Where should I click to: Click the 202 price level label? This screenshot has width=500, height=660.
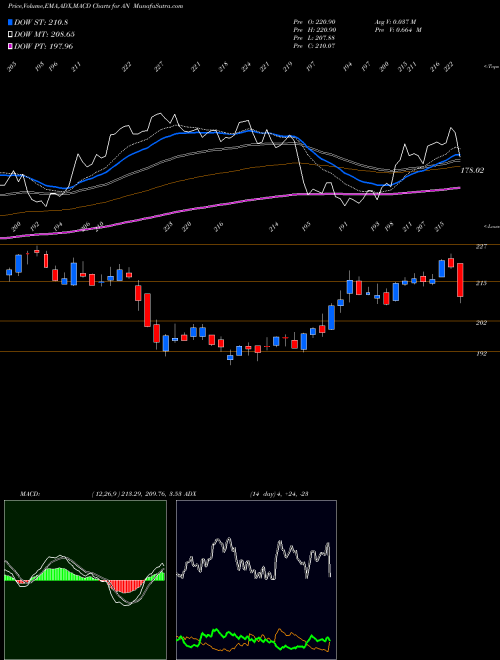[481, 323]
